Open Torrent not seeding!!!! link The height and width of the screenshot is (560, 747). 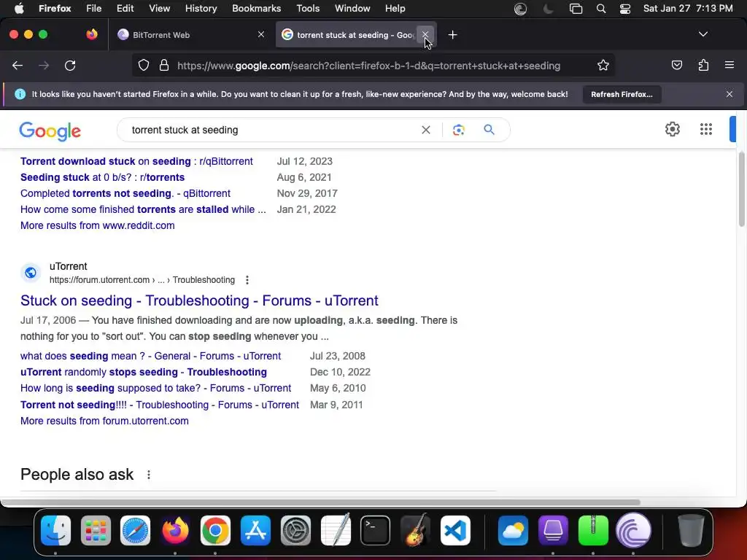coord(160,405)
